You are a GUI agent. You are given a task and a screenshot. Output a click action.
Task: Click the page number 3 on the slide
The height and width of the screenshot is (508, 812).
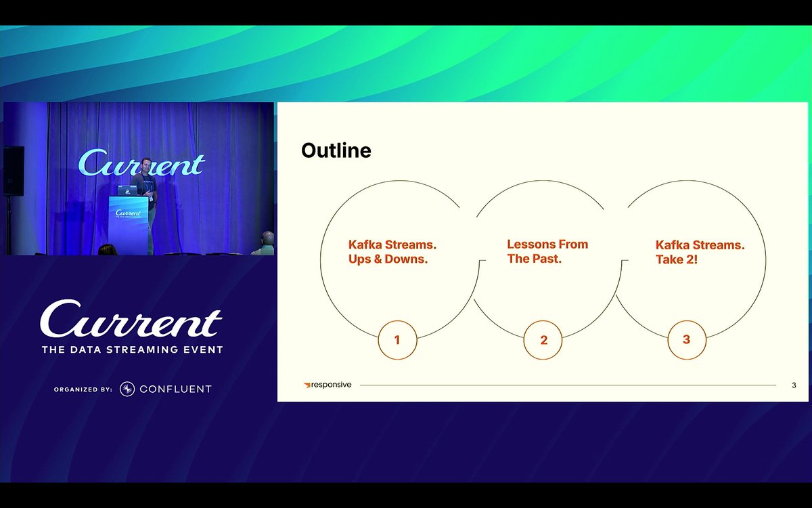[x=794, y=384]
